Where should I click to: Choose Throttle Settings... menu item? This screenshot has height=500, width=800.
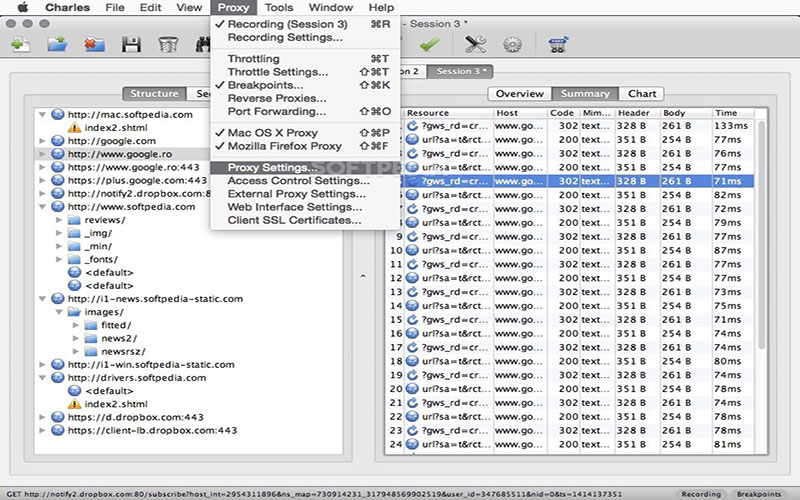point(305,72)
